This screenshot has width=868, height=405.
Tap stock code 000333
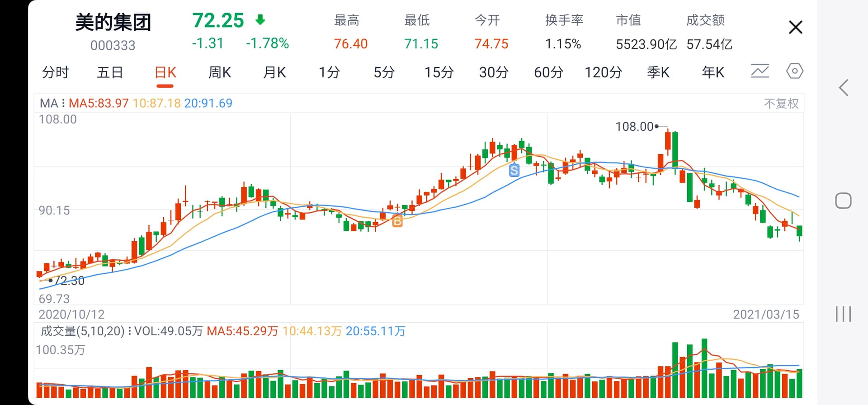tap(113, 46)
